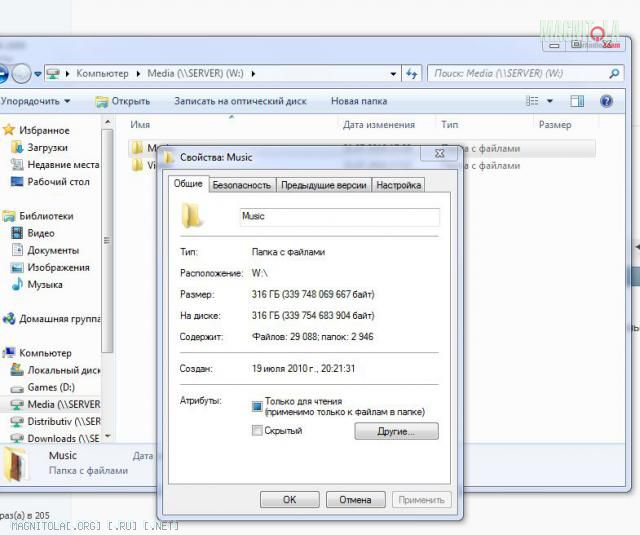Click the Music folder name field
640x535 pixels.
tap(339, 216)
